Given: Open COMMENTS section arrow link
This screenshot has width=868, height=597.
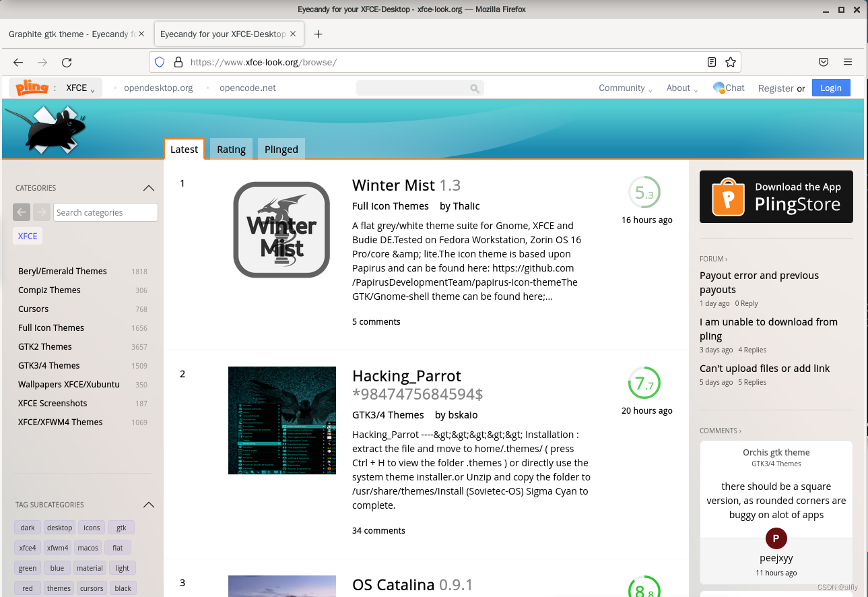Looking at the screenshot, I should point(720,431).
